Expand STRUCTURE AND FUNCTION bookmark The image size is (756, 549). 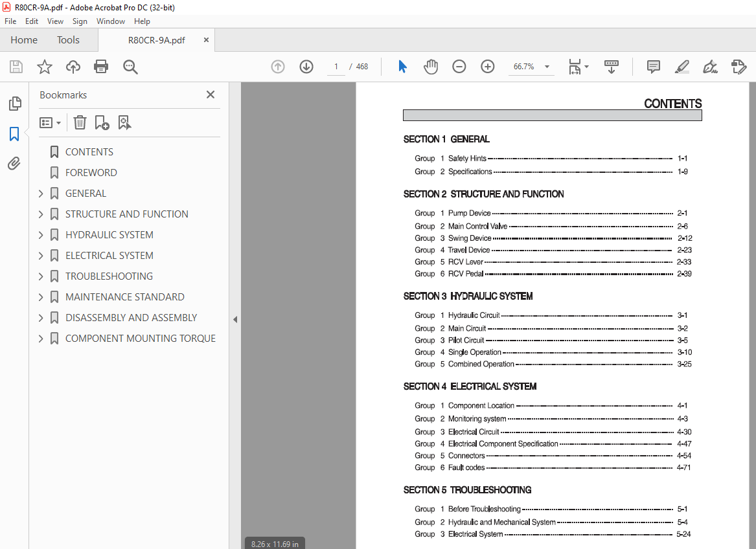(x=41, y=214)
